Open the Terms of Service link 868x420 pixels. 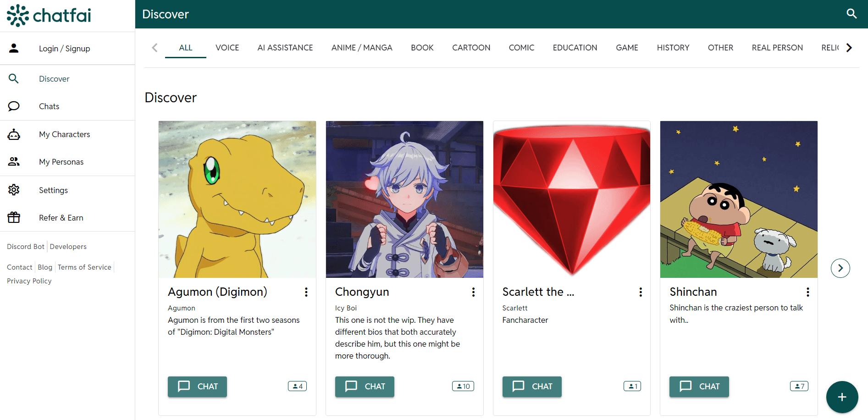84,267
